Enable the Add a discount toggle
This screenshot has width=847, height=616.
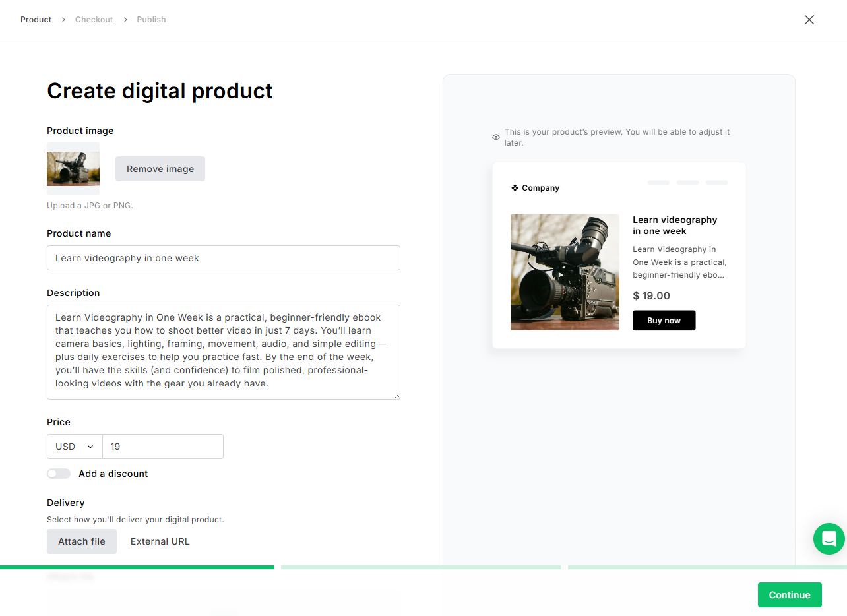pos(59,474)
